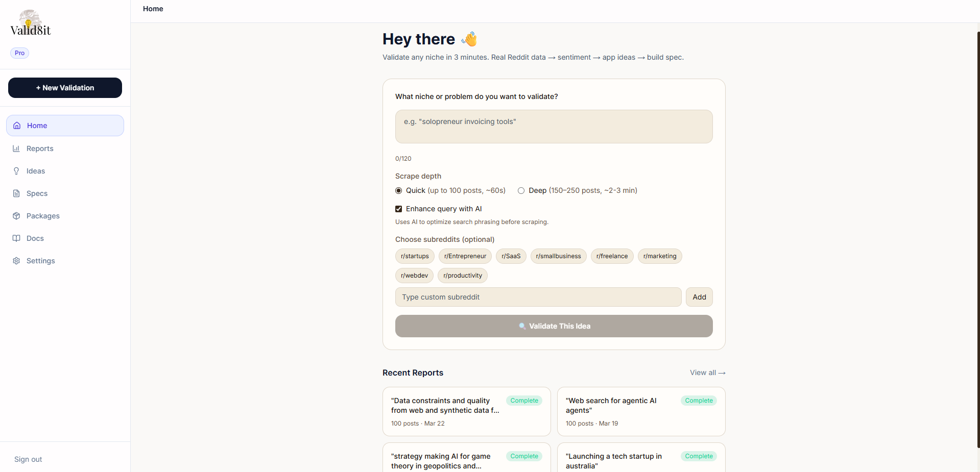This screenshot has width=980, height=472.
Task: Uncheck Enhance query with AI
Action: [399, 209]
